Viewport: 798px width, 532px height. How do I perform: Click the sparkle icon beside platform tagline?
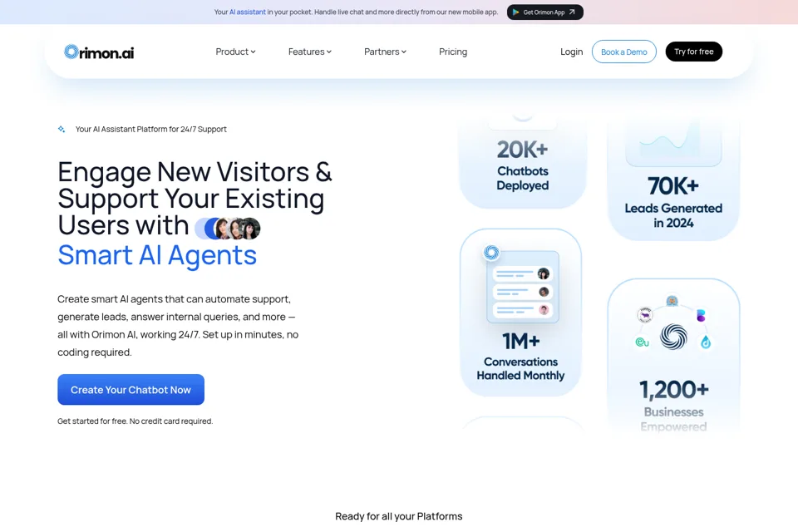pyautogui.click(x=62, y=130)
